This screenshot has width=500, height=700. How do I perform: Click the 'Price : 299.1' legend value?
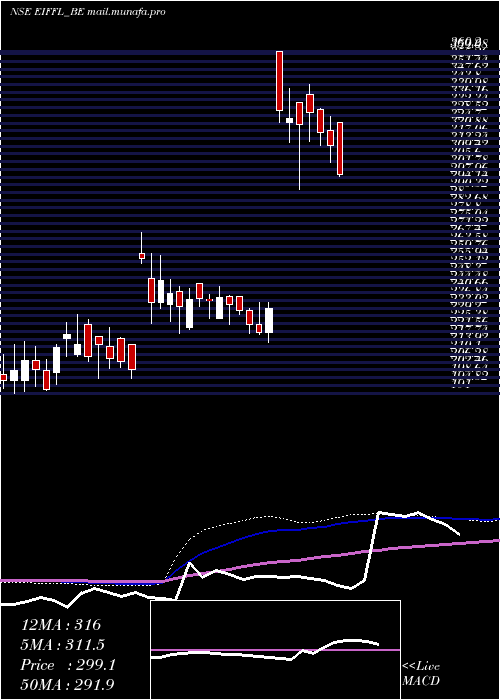pos(68,665)
